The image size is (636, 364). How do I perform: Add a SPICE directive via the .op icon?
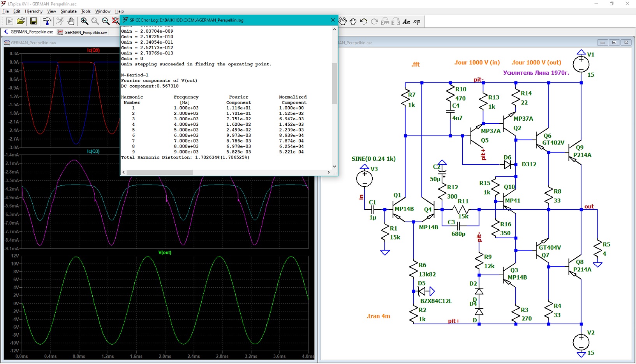point(417,21)
